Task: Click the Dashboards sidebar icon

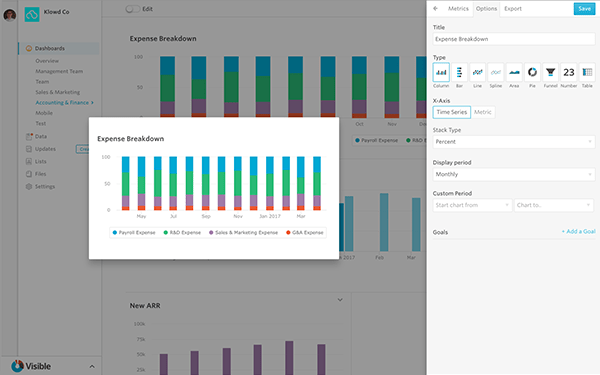Action: tap(29, 48)
